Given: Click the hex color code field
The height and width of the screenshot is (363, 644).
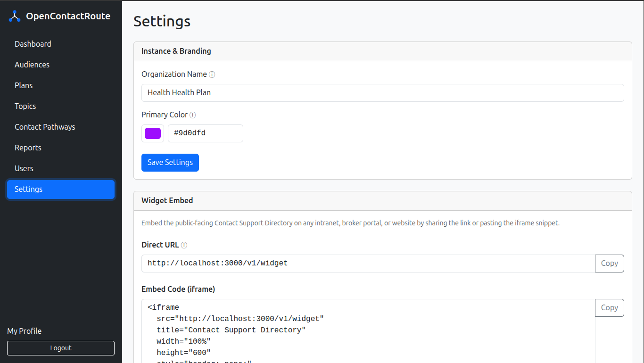Looking at the screenshot, I should click(205, 133).
